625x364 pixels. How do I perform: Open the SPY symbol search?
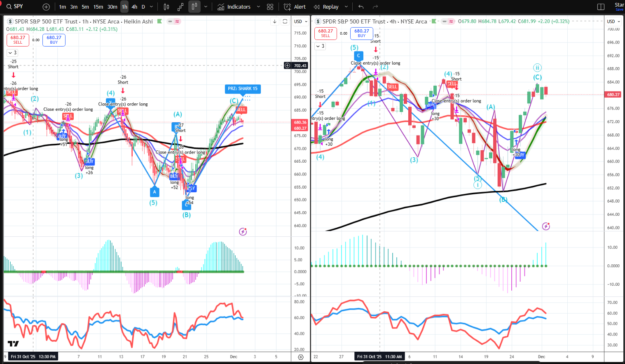click(x=15, y=7)
